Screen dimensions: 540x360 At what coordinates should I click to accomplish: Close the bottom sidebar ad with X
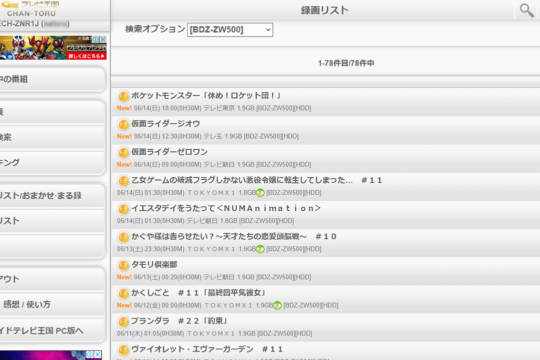point(97,354)
